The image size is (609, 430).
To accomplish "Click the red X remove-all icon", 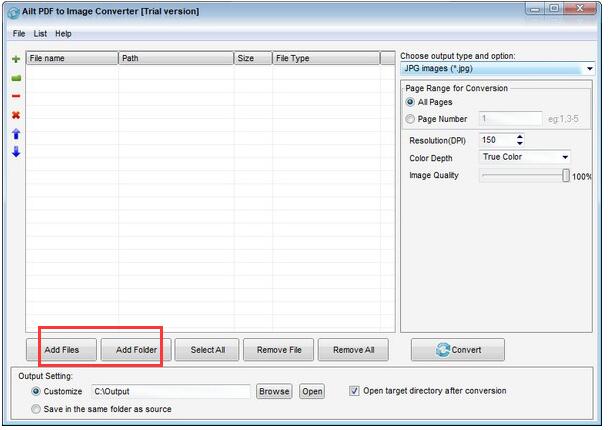I will [16, 115].
